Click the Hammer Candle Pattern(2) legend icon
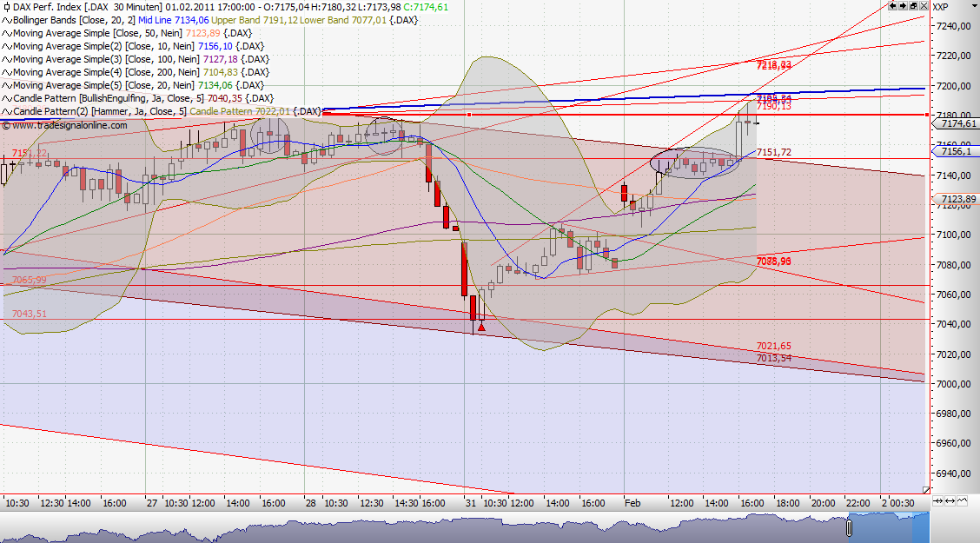980x543 pixels. (6, 111)
